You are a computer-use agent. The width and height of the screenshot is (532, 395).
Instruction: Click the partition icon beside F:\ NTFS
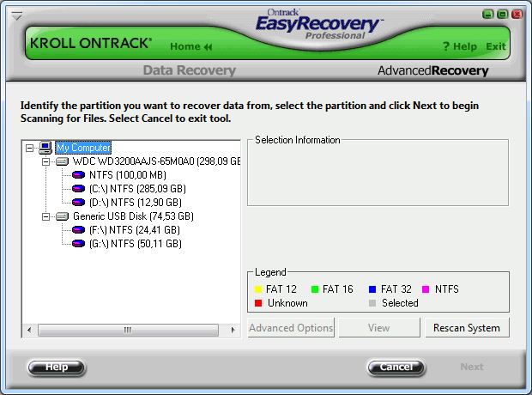(x=79, y=230)
